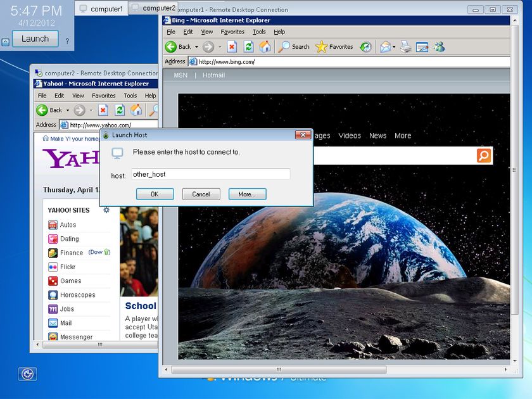Screen dimensions: 532x399
Task: Open History in Bing browser toolbar
Action: [366, 47]
